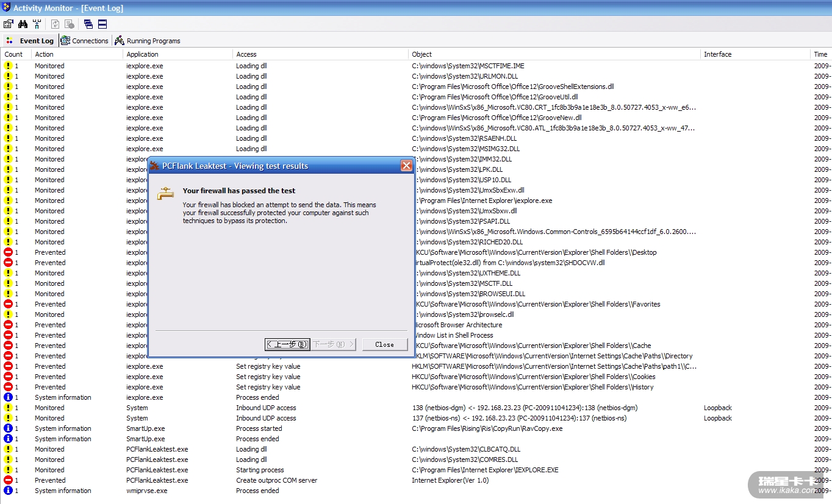The width and height of the screenshot is (832, 504).
Task: Sort by the Application column header
Action: [x=178, y=54]
